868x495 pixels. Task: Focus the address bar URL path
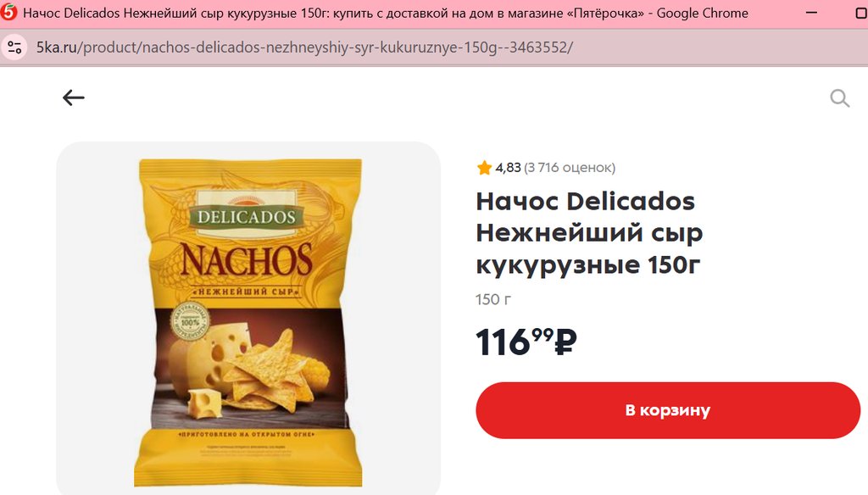click(x=326, y=47)
